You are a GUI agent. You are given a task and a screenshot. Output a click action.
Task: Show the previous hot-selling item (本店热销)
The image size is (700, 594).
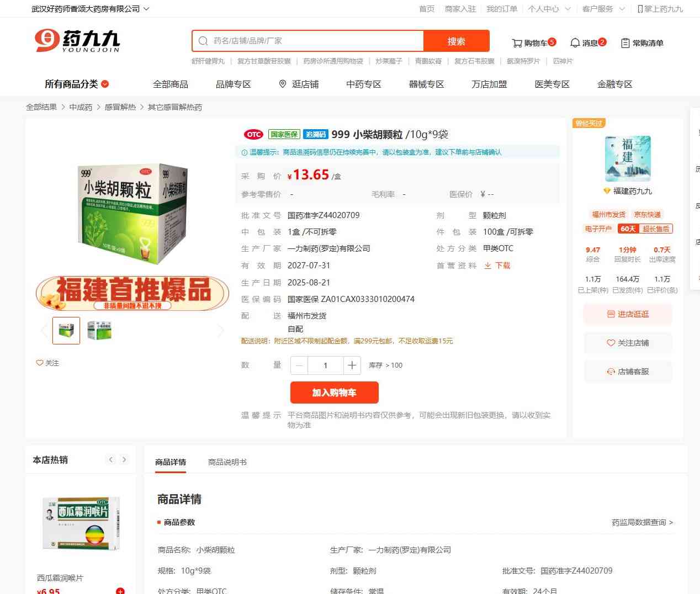pyautogui.click(x=111, y=459)
